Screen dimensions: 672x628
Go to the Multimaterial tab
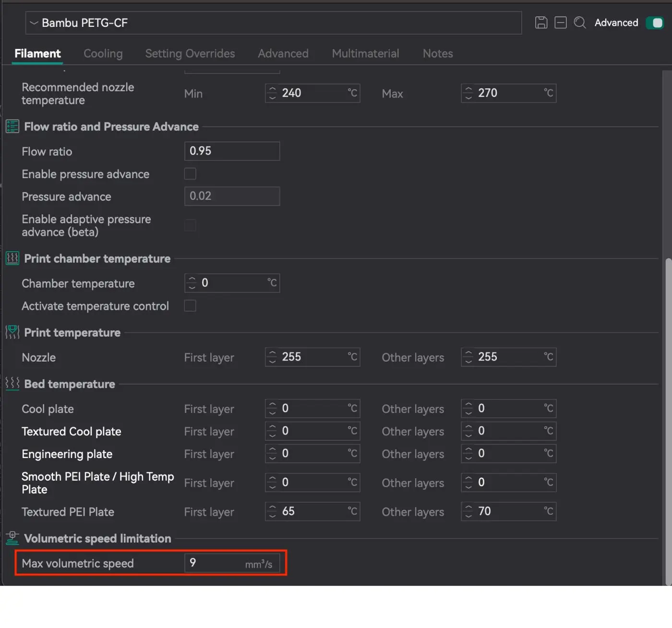365,53
